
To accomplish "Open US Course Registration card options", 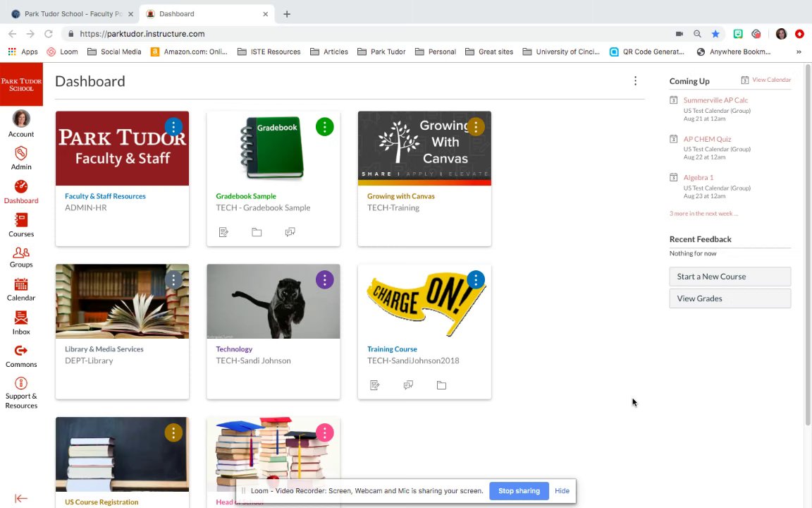I will coord(173,433).
